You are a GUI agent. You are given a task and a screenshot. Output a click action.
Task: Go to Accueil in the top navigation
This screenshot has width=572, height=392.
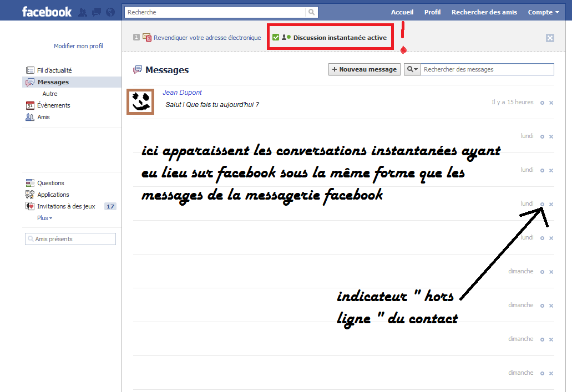[x=402, y=12]
